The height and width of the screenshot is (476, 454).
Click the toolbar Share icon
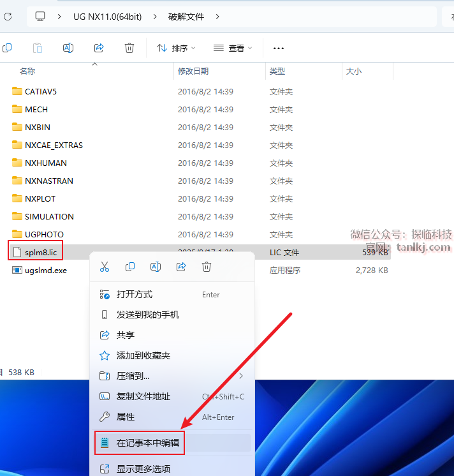pos(99,48)
